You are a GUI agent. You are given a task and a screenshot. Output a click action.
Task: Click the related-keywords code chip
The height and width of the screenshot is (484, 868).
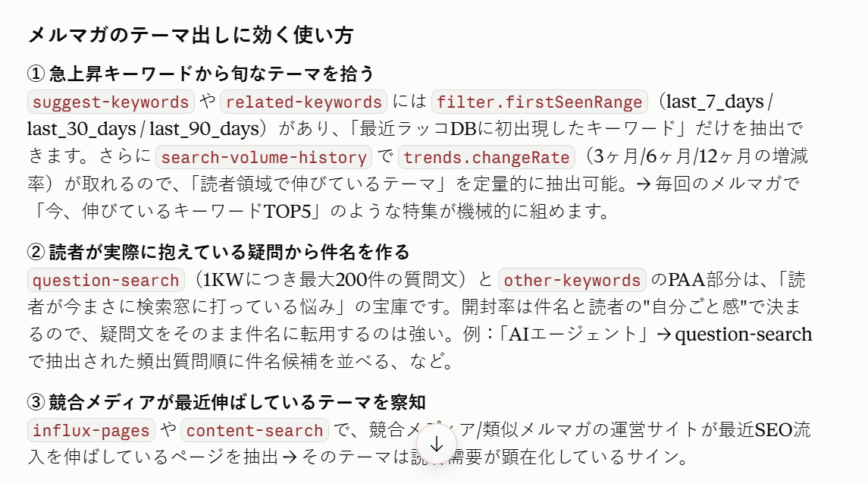pyautogui.click(x=303, y=102)
